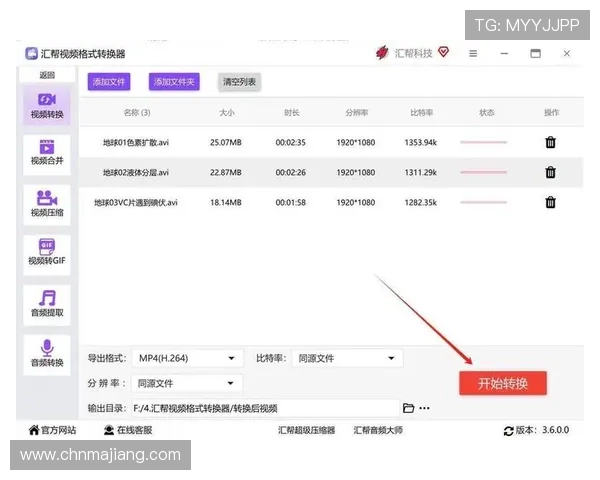Screen dimensions: 600x480
Task: Click the 比特率 column header
Action: pyautogui.click(x=422, y=113)
